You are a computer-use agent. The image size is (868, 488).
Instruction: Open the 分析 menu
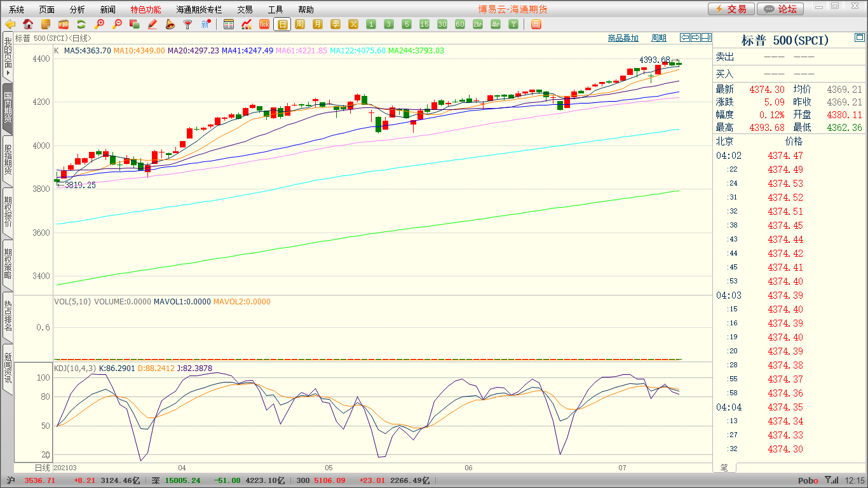[78, 10]
